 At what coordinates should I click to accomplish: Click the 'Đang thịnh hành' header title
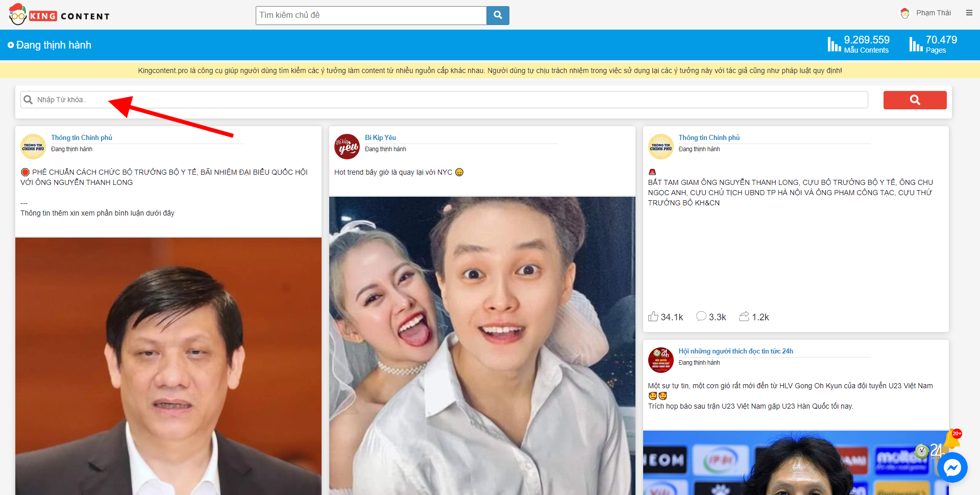tap(54, 45)
